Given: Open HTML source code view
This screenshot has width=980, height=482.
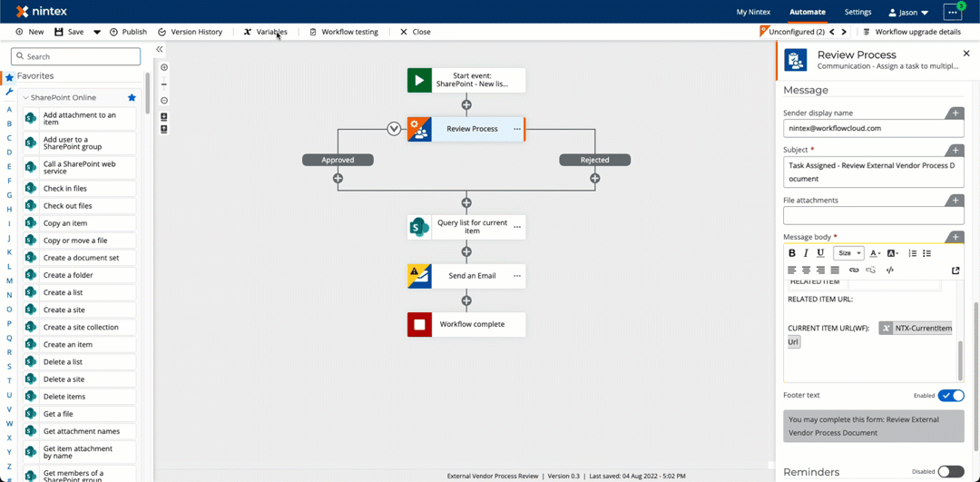Looking at the screenshot, I should click(890, 271).
